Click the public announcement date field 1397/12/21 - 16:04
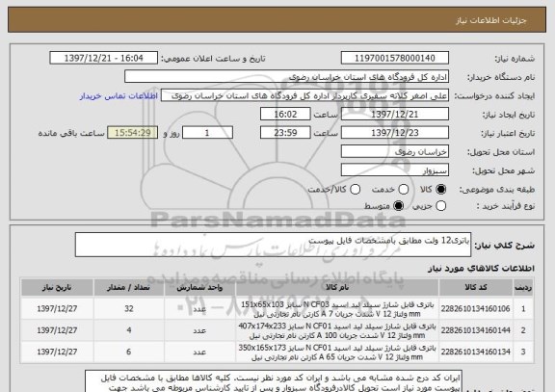This screenshot has height=392, width=555. 104,58
